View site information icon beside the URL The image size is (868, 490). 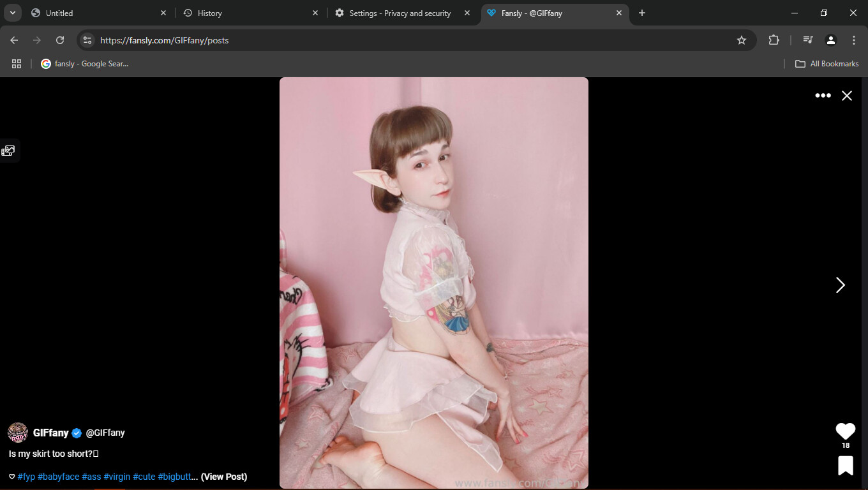pos(87,40)
